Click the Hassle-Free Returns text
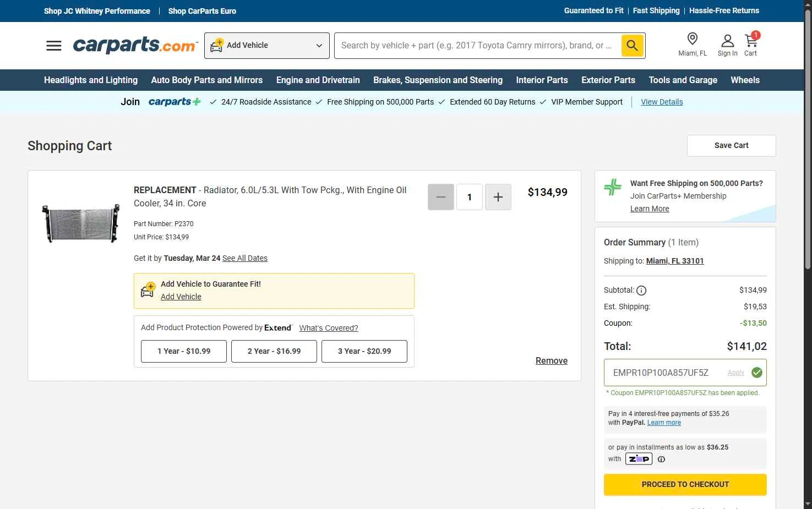Image resolution: width=812 pixels, height=509 pixels. coord(724,10)
